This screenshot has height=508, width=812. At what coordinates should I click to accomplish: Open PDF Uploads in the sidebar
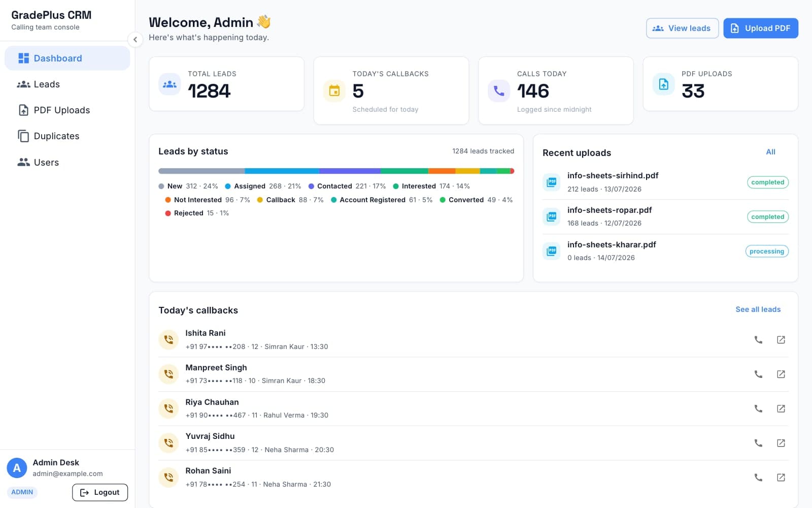coord(67,110)
